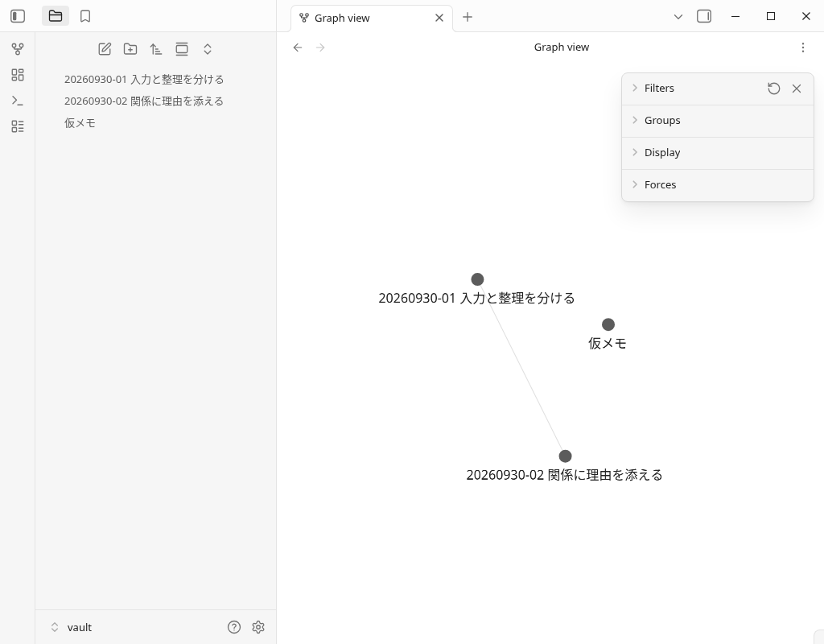Change the file sort order
824x644 pixels.
[x=156, y=49]
